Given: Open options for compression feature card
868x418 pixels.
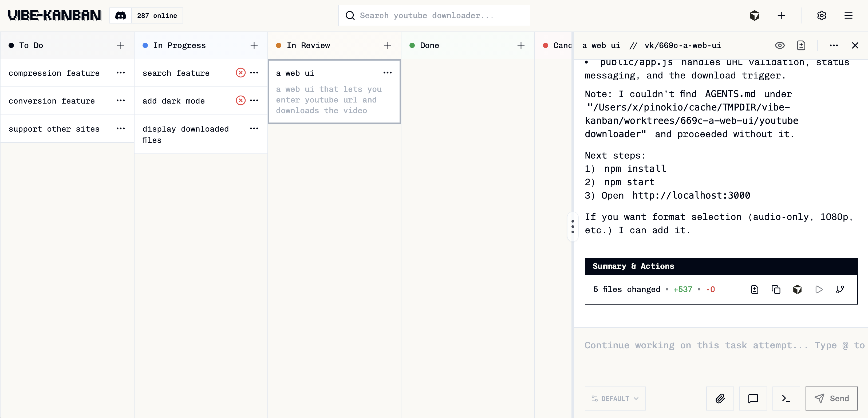Looking at the screenshot, I should coord(121,73).
